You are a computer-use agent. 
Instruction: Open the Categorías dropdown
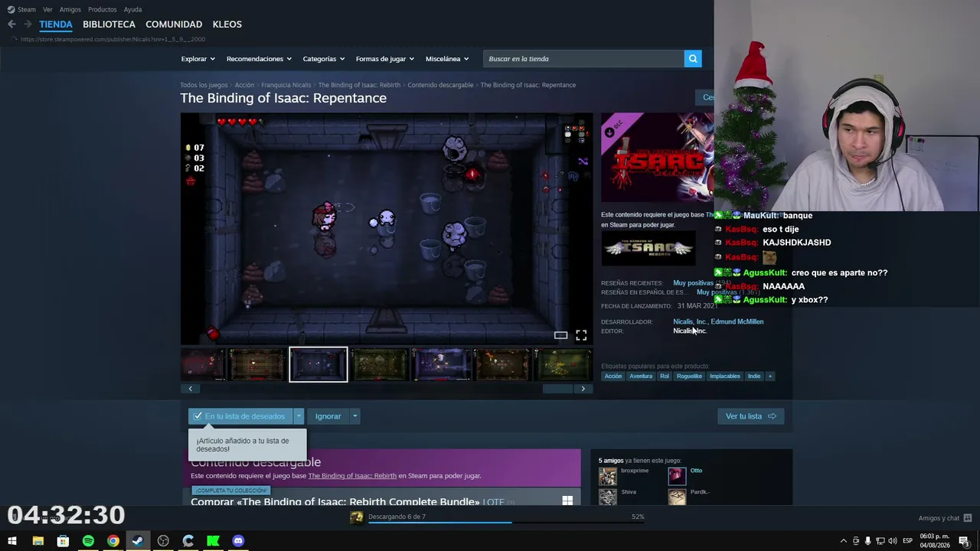tap(323, 59)
